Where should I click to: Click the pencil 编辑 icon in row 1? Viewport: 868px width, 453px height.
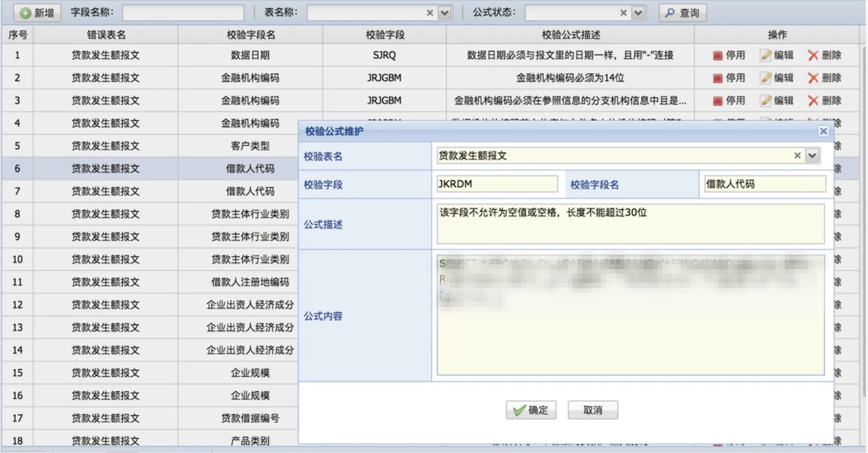click(x=766, y=55)
